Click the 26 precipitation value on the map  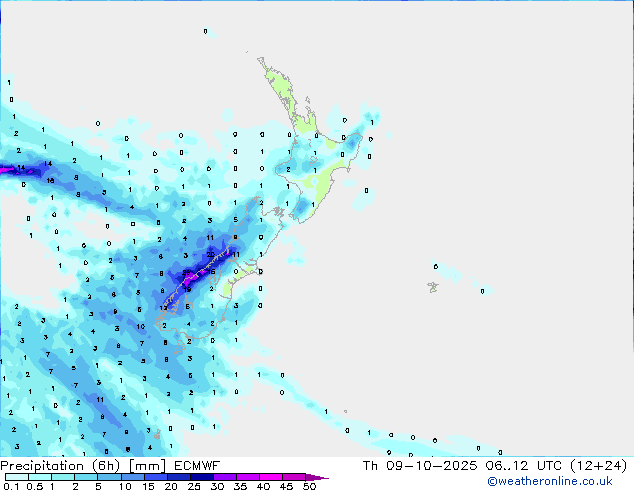186,272
